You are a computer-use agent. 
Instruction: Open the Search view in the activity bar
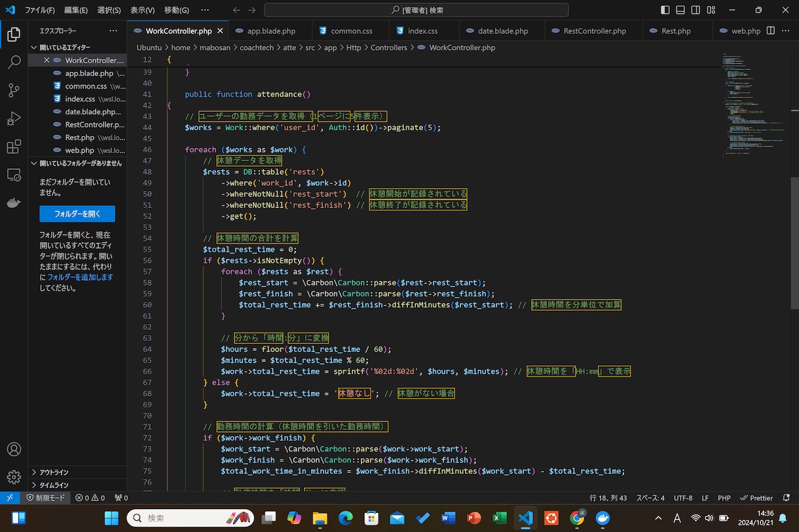[x=14, y=62]
